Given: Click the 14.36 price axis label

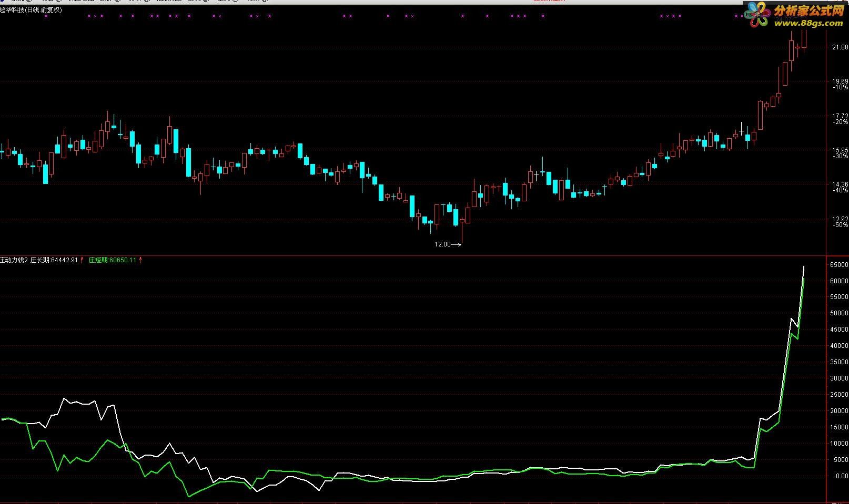Looking at the screenshot, I should point(841,184).
